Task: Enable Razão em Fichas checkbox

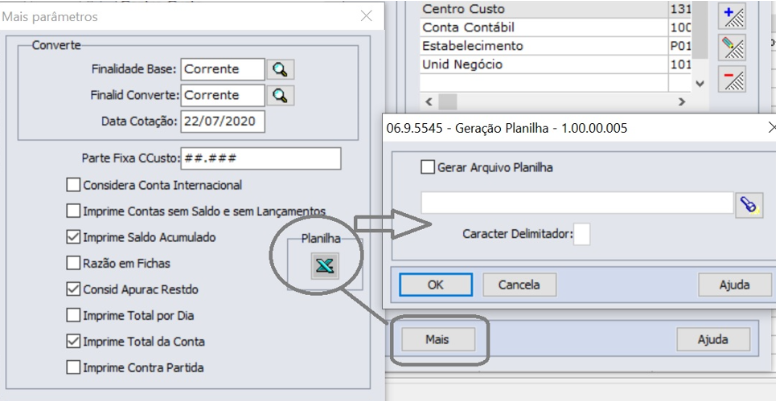Action: pos(73,263)
